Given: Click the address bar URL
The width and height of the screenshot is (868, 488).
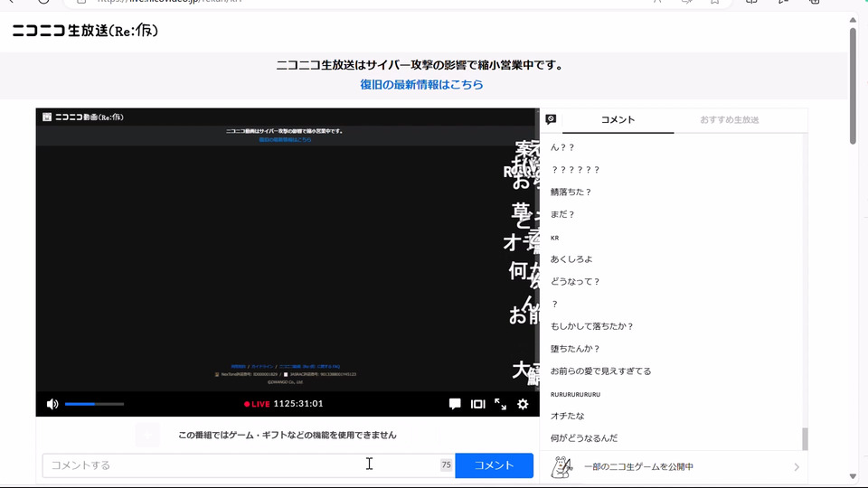Looking at the screenshot, I should click(x=169, y=1).
